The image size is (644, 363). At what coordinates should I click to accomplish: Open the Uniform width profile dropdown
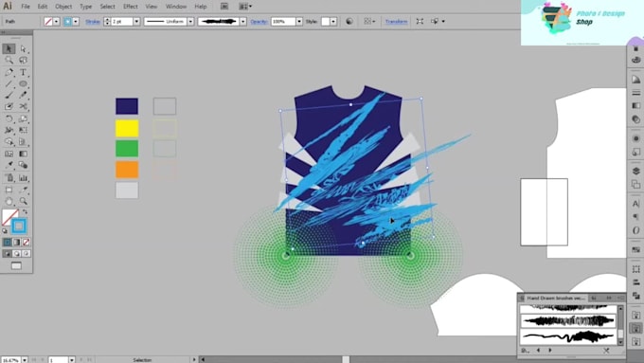(x=190, y=22)
